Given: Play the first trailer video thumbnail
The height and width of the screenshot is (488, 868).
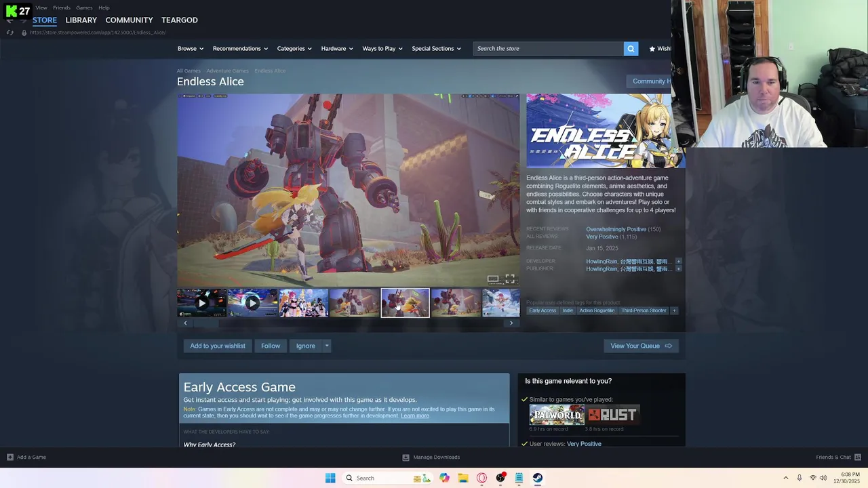Looking at the screenshot, I should pyautogui.click(x=201, y=303).
